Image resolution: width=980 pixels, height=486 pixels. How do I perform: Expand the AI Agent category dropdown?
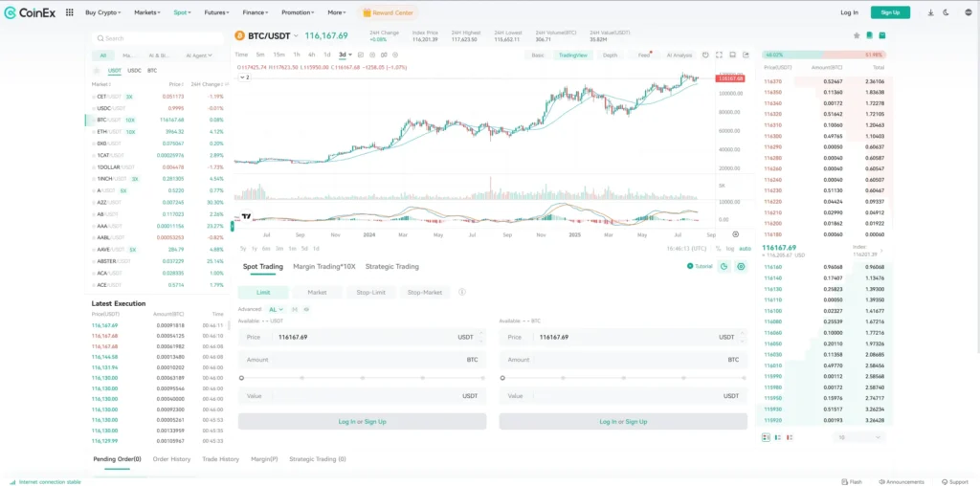pos(199,55)
